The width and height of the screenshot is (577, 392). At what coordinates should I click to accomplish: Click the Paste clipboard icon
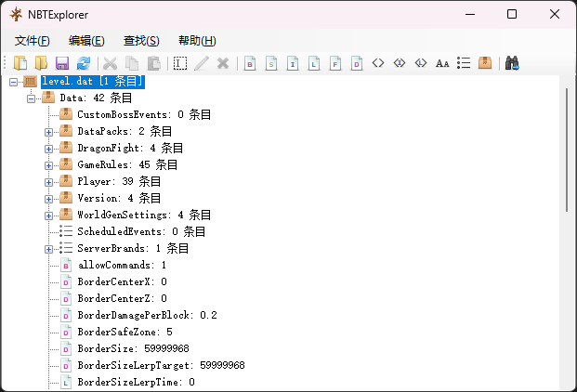tap(153, 63)
